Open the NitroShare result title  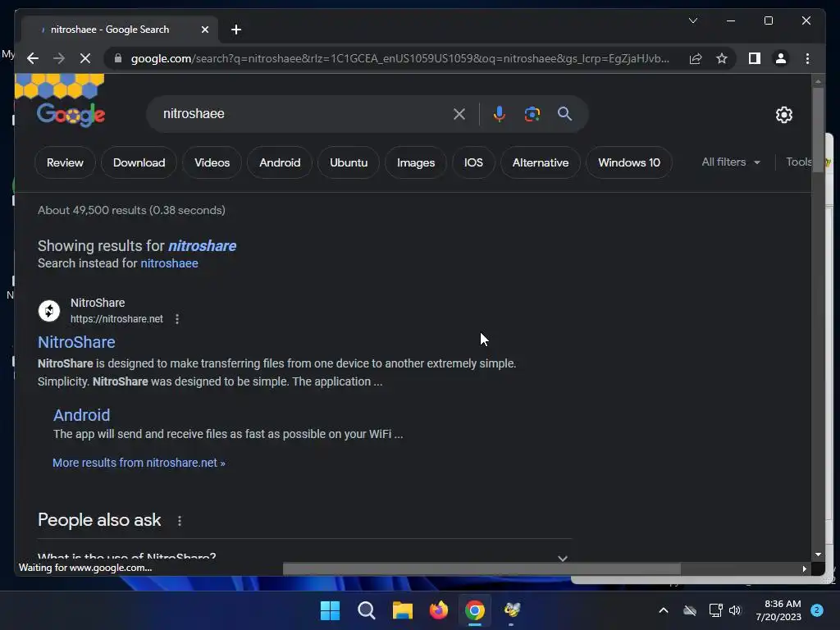[76, 342]
